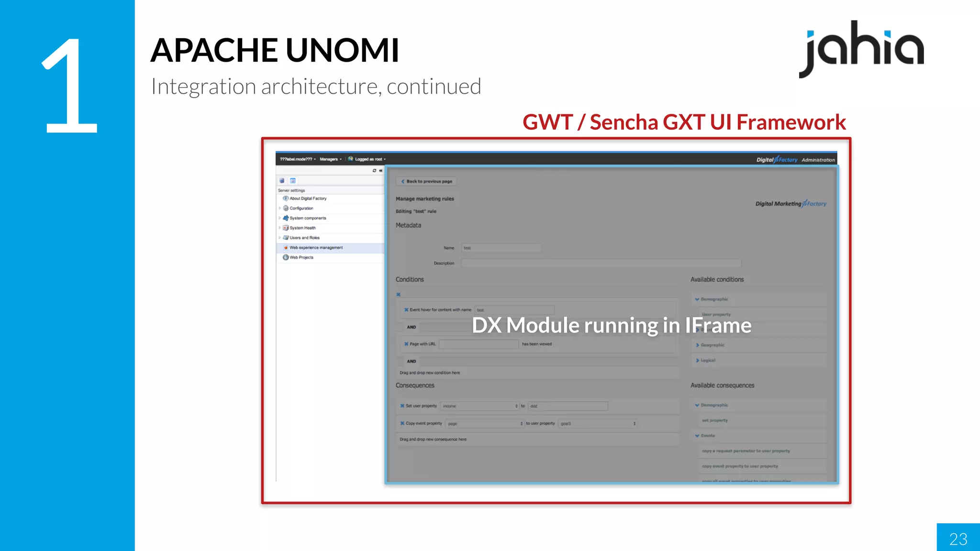
Task: Delete the Copy event property consequence with its X
Action: [x=402, y=423]
